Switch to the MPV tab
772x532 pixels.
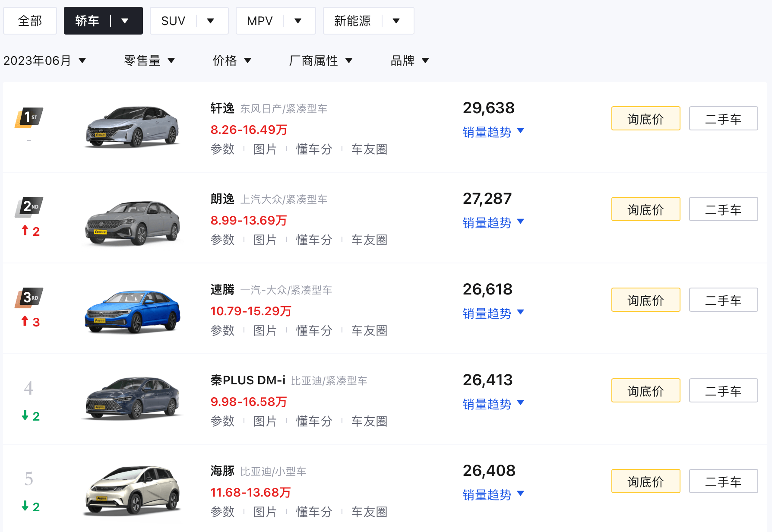(260, 21)
